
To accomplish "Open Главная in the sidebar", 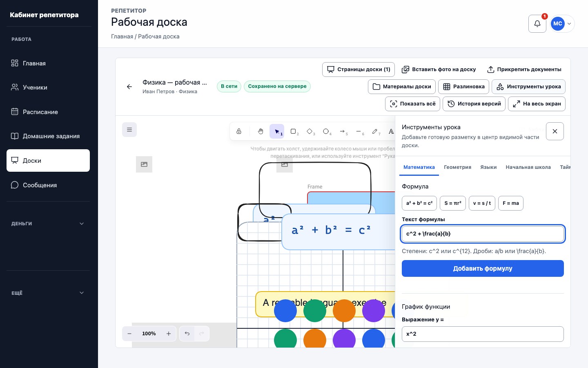I will pos(48,63).
